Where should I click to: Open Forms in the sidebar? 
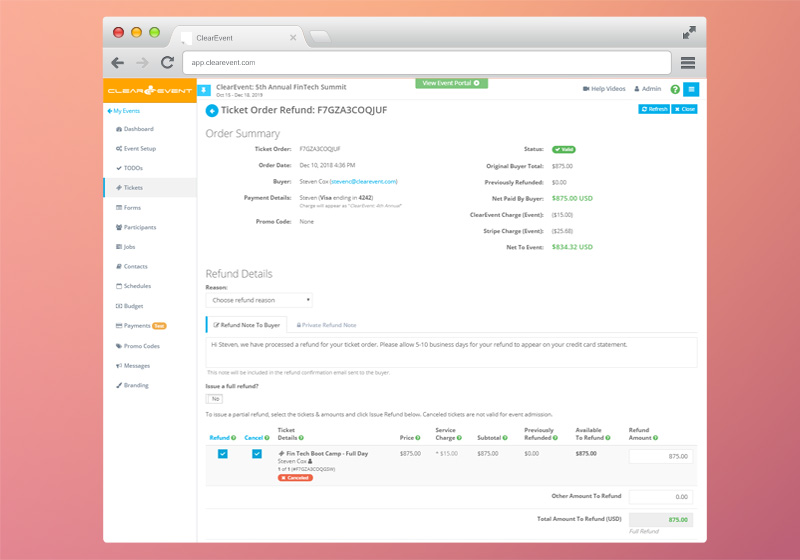pos(128,208)
